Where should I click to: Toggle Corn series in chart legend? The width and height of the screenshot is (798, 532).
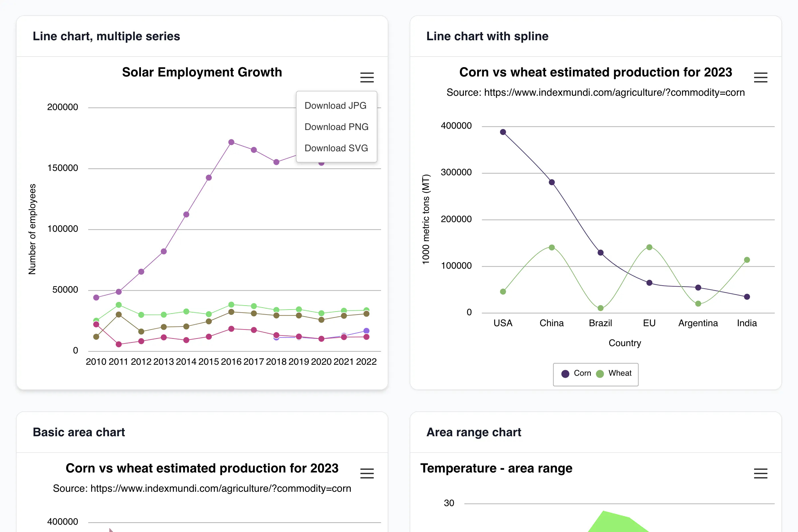[x=576, y=373]
